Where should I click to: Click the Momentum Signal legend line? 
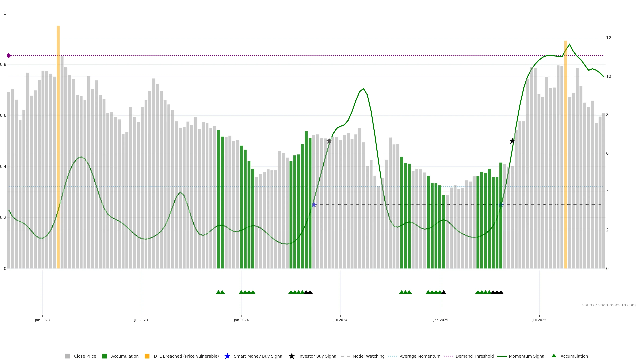[502, 356]
